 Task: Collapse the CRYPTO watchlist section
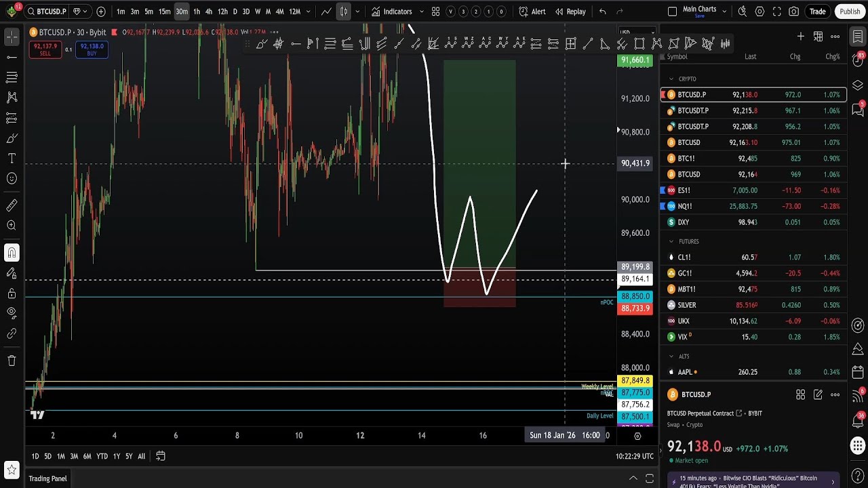coord(671,79)
